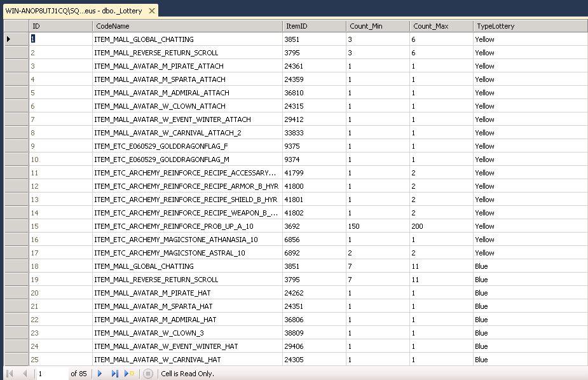The width and height of the screenshot is (588, 380).
Task: Click cell ITEM_MALL_AVATAR_W_CARNIVAL_ATTACH_2
Action: tap(187, 133)
